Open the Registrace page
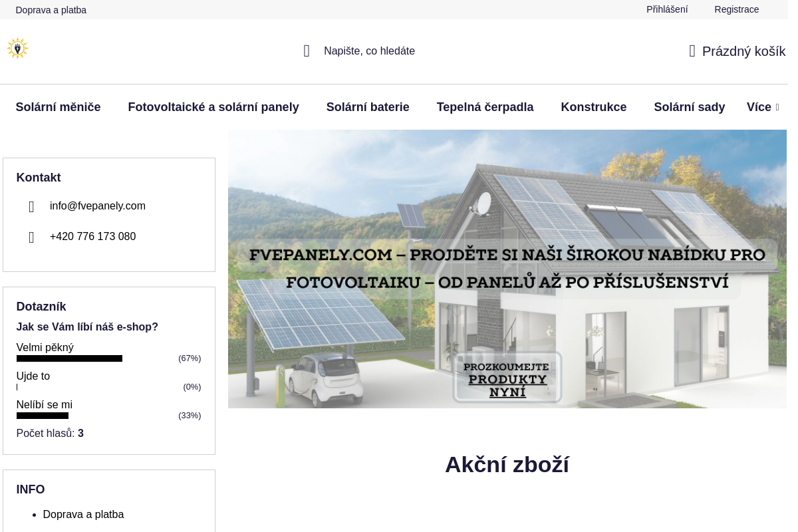Screen dimensions: 798x532 [736, 9]
